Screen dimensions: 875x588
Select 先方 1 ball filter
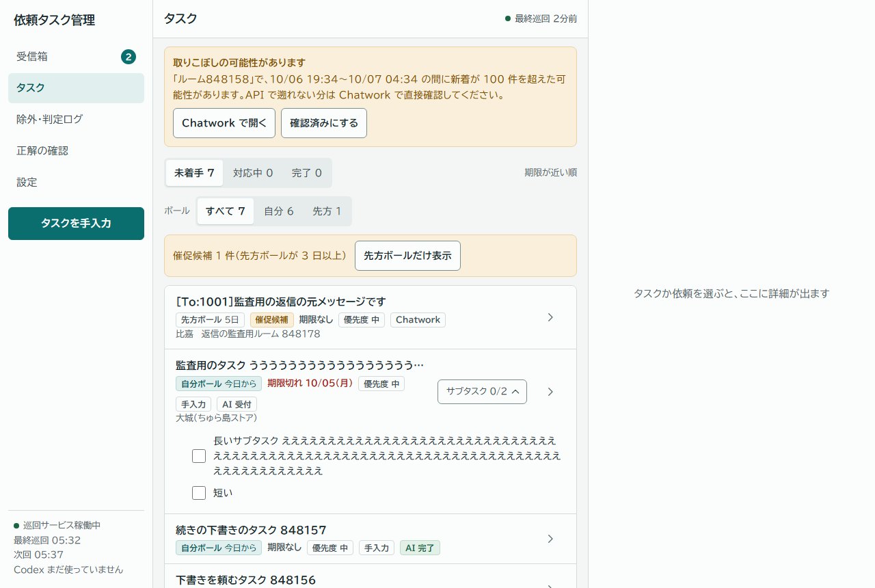click(x=327, y=211)
